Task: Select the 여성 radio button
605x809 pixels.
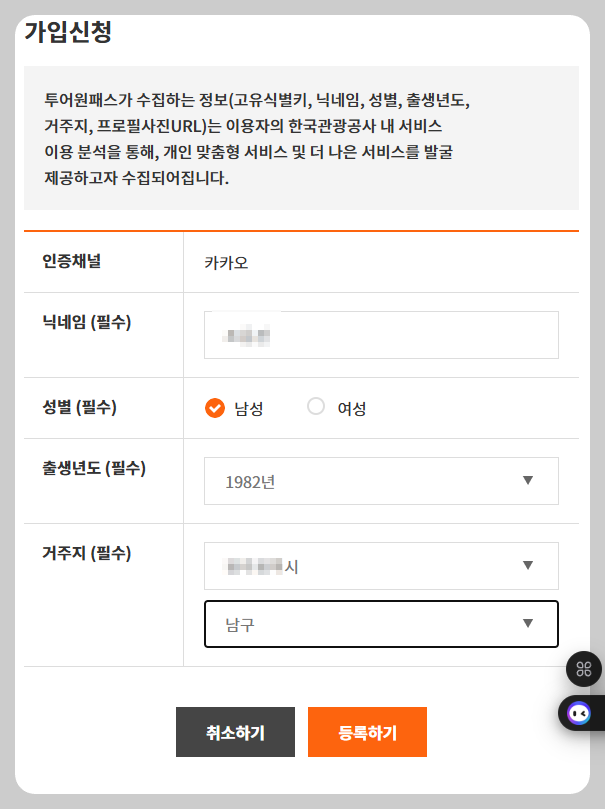Action: (315, 407)
